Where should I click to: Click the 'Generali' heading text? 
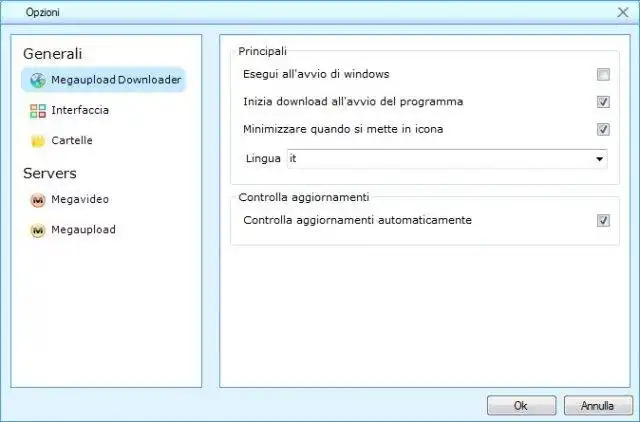pyautogui.click(x=53, y=53)
